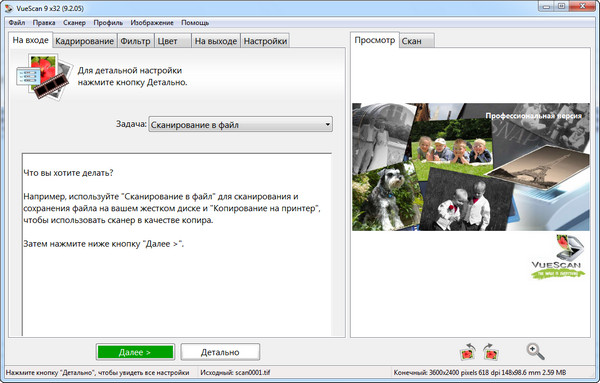The image size is (600, 383).
Task: Open the Правка menu
Action: coord(44,23)
